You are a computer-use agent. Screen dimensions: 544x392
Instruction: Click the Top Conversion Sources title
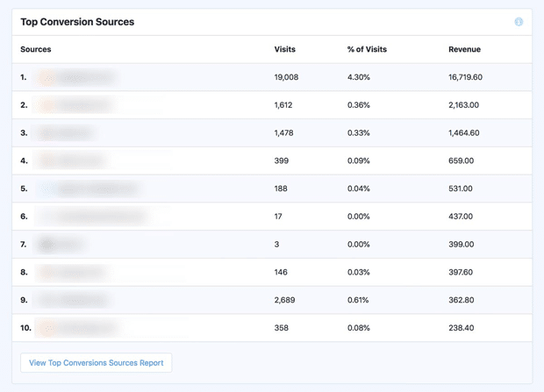coord(77,22)
